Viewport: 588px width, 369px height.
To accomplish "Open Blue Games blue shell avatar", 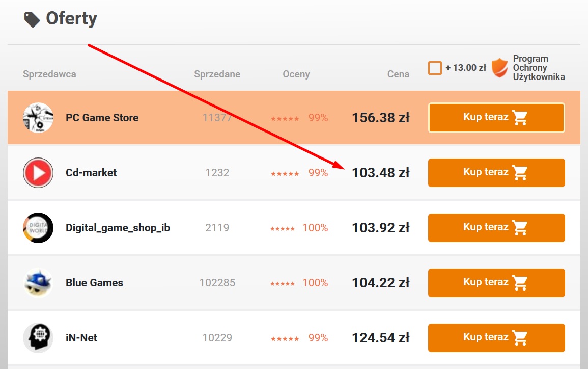I will (x=38, y=283).
